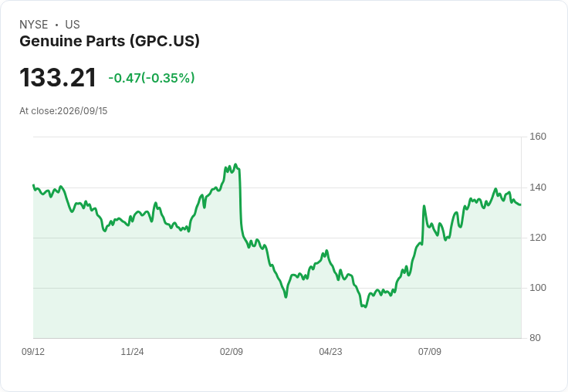The image size is (568, 392).
Task: Click the Genuine Parts (GPC.US) title
Action: coord(110,41)
